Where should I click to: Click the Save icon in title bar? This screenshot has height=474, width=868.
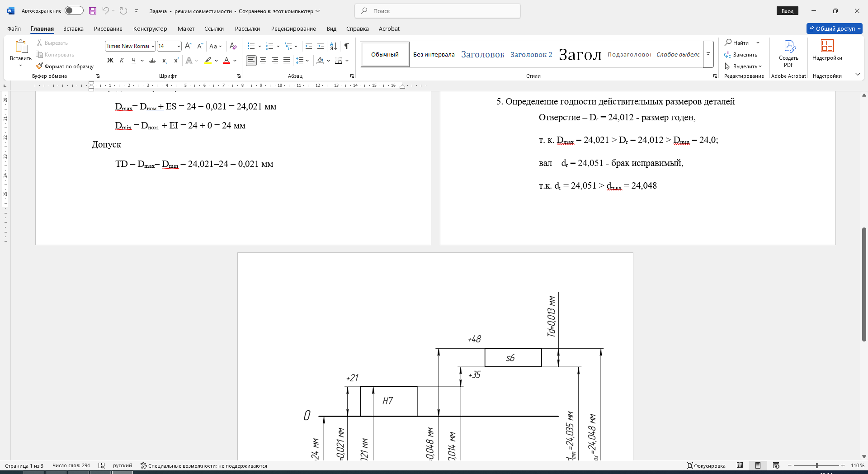(93, 11)
